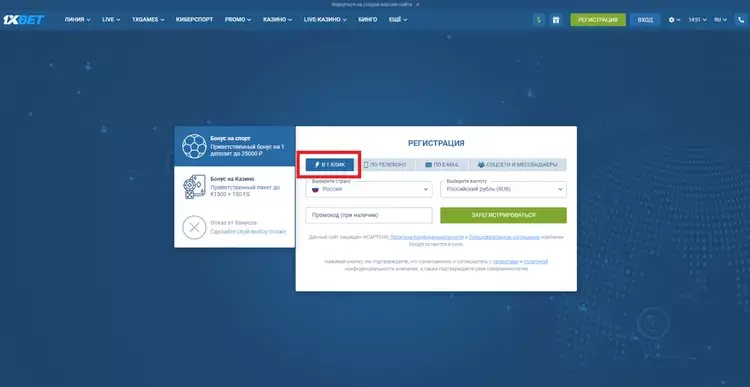Image resolution: width=750 pixels, height=387 pixels.
Task: Close the old site version banner
Action: [x=417, y=4]
